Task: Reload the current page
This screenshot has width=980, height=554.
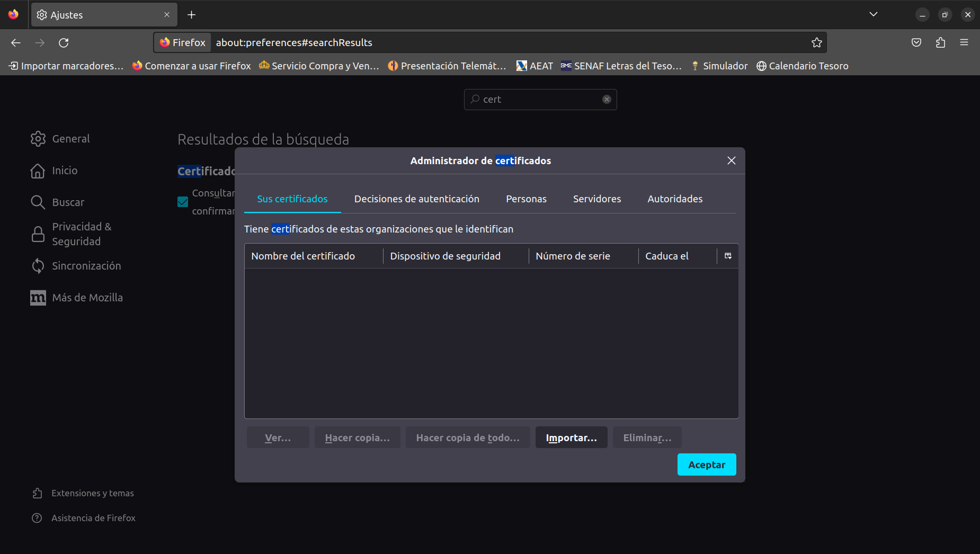Action: pyautogui.click(x=64, y=42)
